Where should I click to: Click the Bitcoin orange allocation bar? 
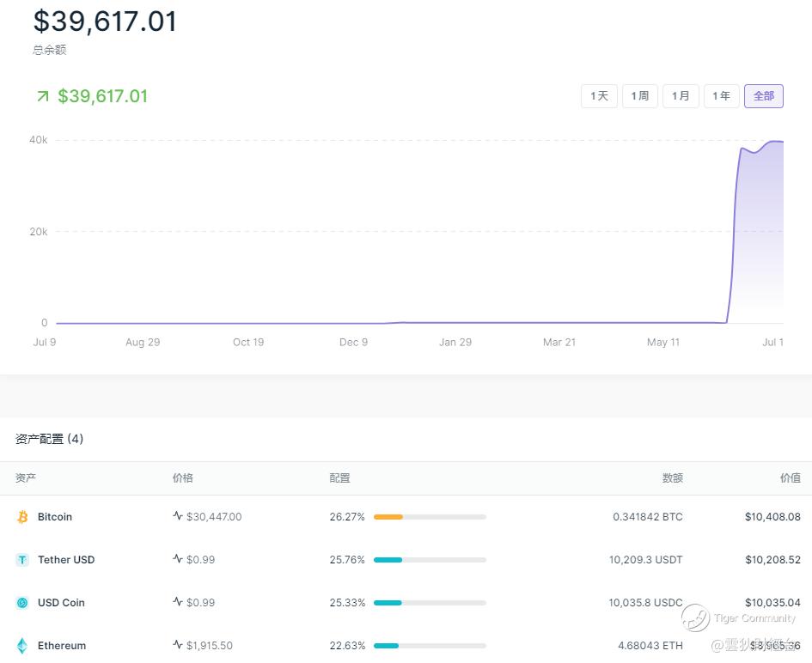coord(388,516)
